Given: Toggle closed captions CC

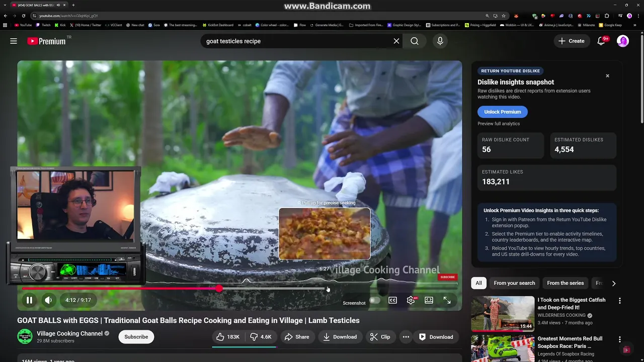Looking at the screenshot, I should [x=392, y=300].
